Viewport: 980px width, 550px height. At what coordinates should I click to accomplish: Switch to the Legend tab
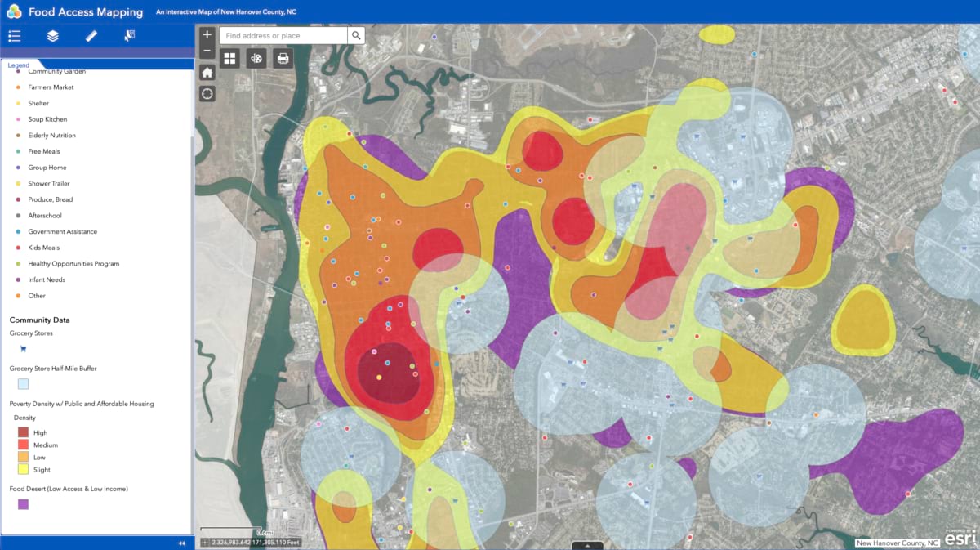(19, 65)
